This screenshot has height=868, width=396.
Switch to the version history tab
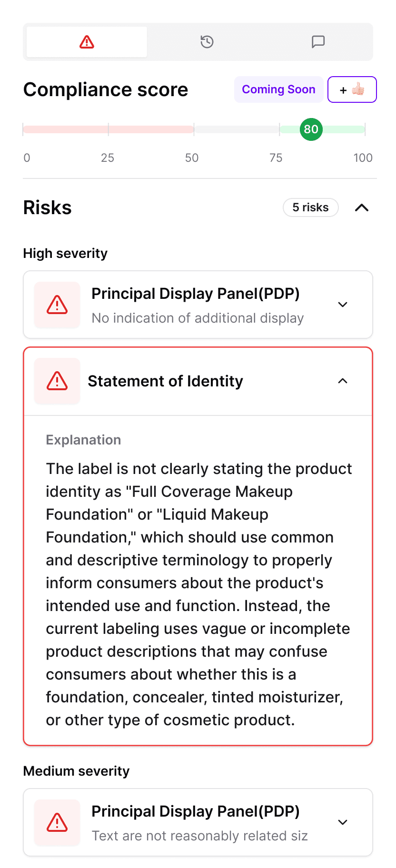coord(207,41)
